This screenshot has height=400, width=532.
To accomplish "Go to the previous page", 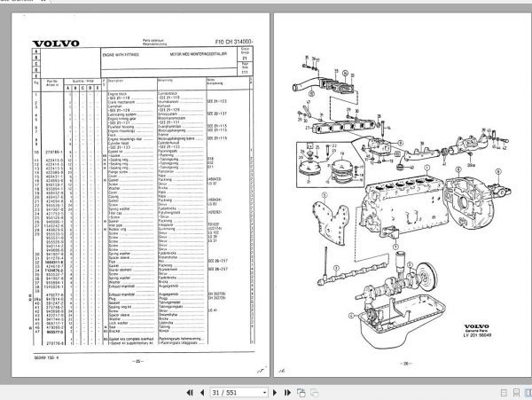I will (x=202, y=393).
